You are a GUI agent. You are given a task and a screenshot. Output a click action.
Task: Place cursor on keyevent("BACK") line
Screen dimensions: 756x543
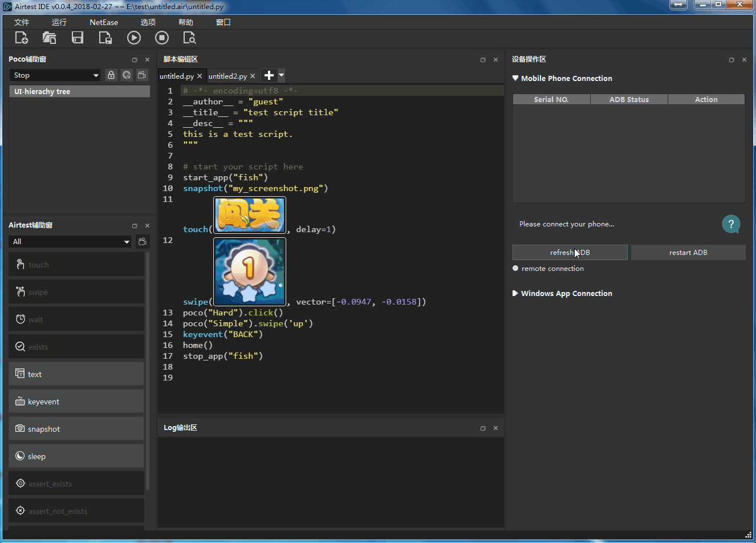tap(223, 334)
